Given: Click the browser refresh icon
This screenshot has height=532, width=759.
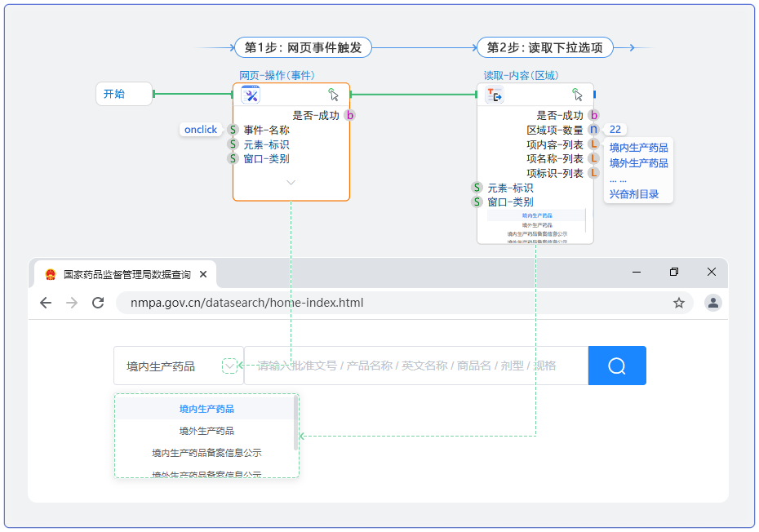Looking at the screenshot, I should pyautogui.click(x=98, y=303).
